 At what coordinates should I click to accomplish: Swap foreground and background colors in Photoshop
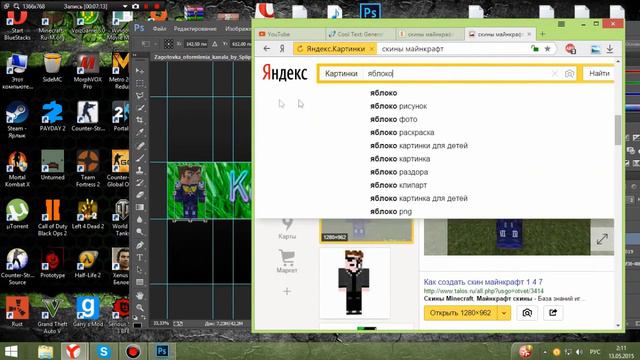[x=143, y=317]
